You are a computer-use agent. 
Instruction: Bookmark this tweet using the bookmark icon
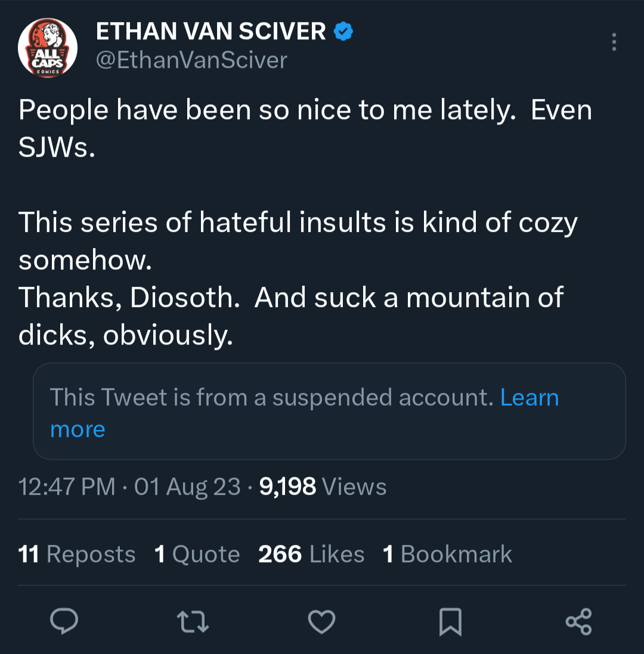(x=450, y=621)
